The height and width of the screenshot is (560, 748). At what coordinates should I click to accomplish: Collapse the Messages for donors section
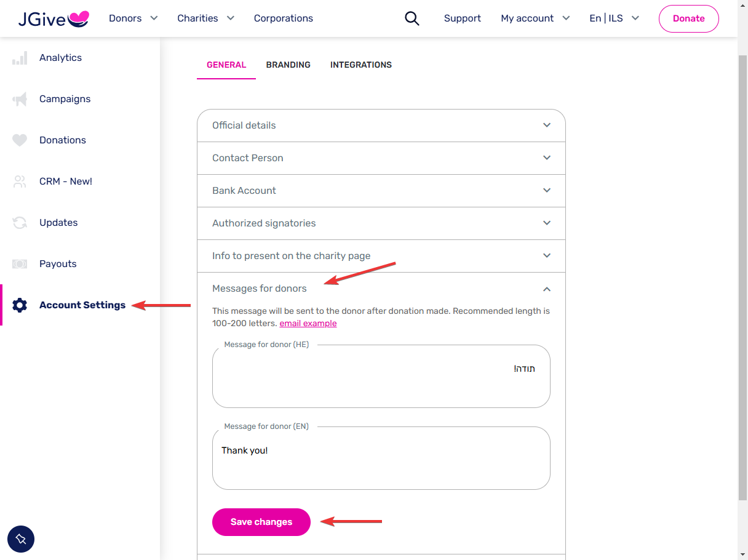coord(381,289)
